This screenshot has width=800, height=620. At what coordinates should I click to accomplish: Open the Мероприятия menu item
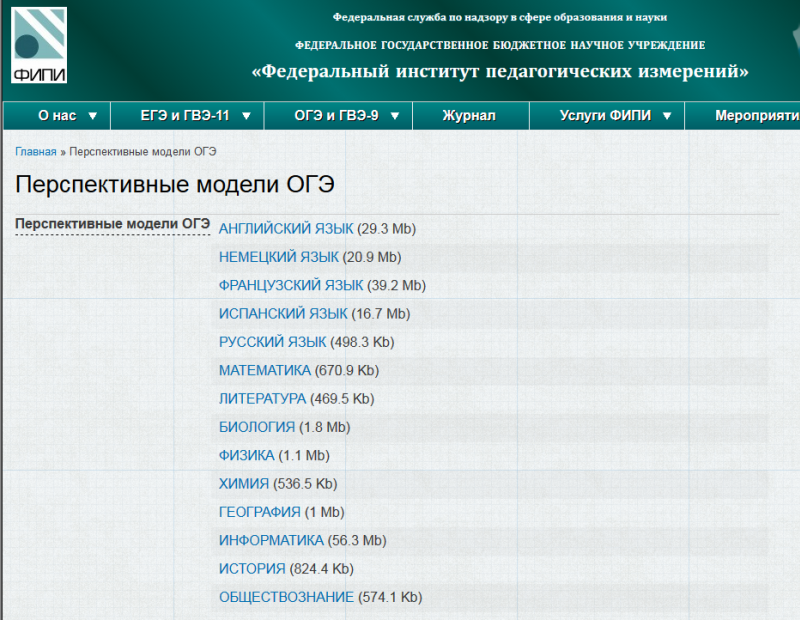pyautogui.click(x=755, y=116)
